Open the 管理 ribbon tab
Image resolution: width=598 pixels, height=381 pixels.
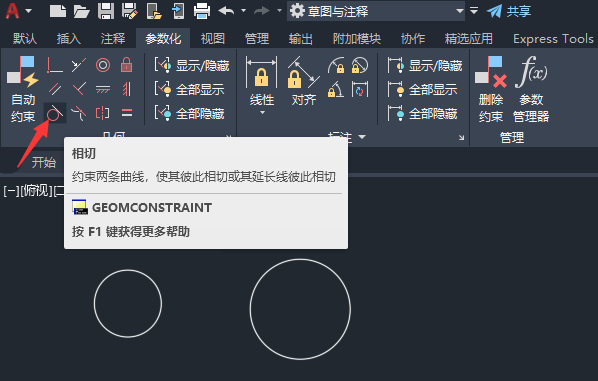tap(257, 39)
